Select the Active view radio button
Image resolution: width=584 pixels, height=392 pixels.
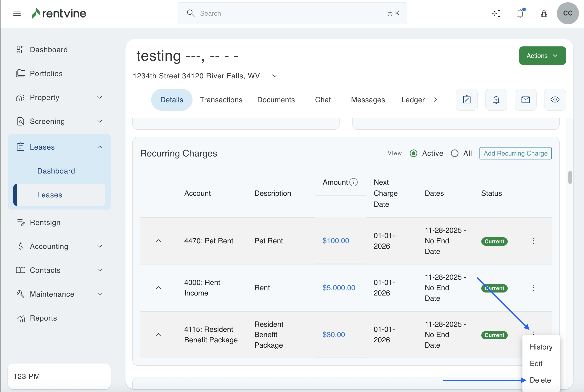[x=414, y=153]
